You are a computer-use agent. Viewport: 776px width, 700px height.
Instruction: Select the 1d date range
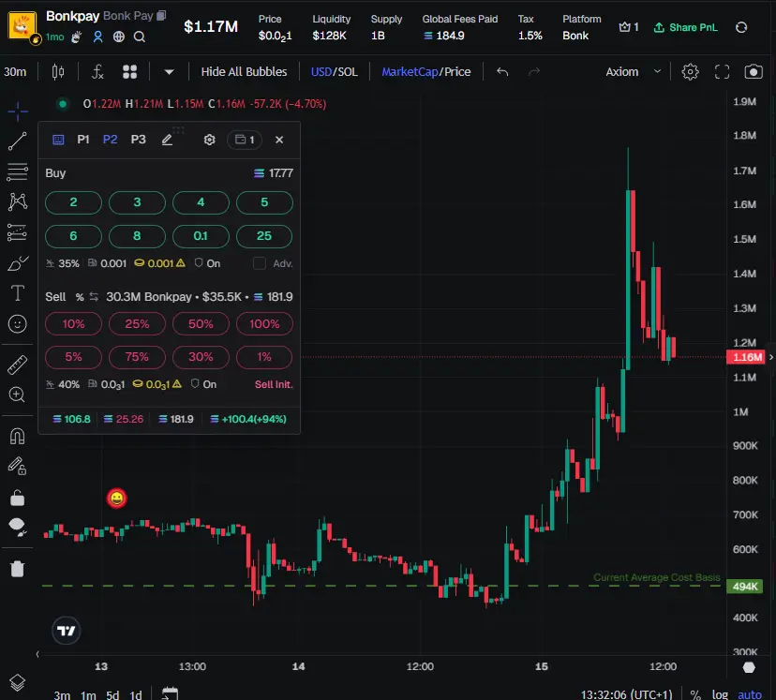tap(136, 694)
